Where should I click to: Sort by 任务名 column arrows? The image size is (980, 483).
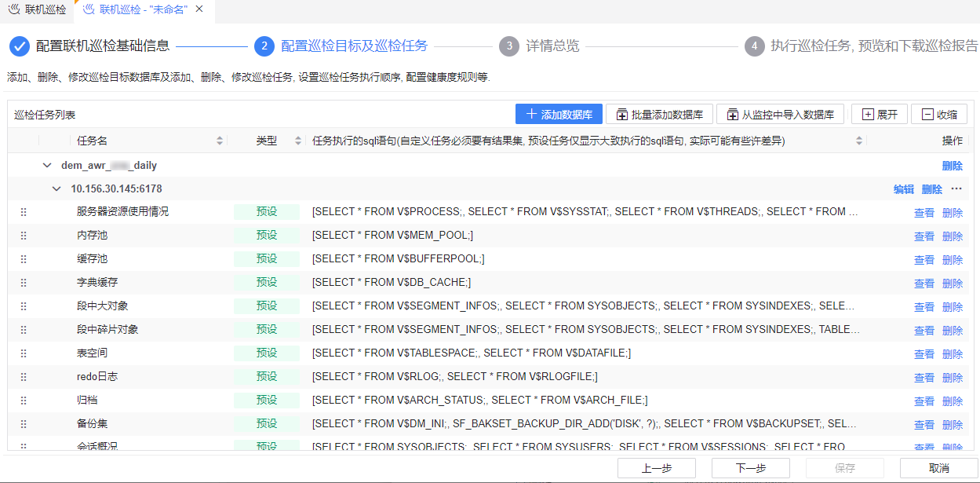(220, 141)
